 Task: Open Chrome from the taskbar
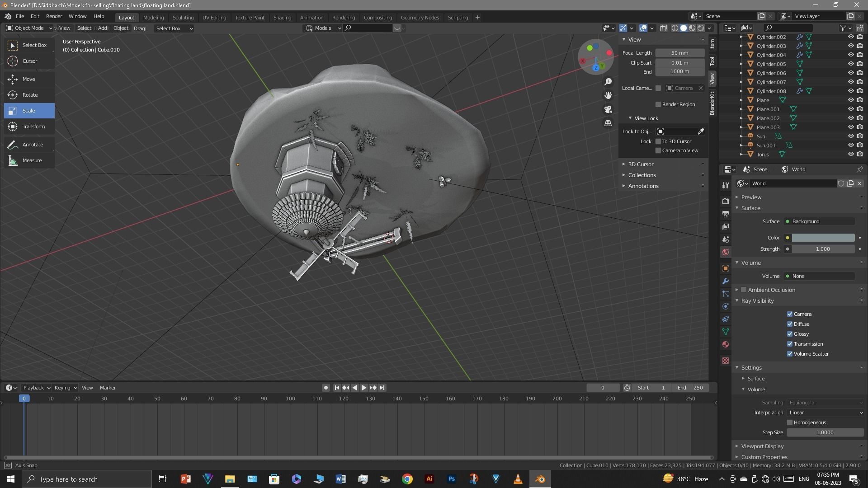click(x=407, y=479)
